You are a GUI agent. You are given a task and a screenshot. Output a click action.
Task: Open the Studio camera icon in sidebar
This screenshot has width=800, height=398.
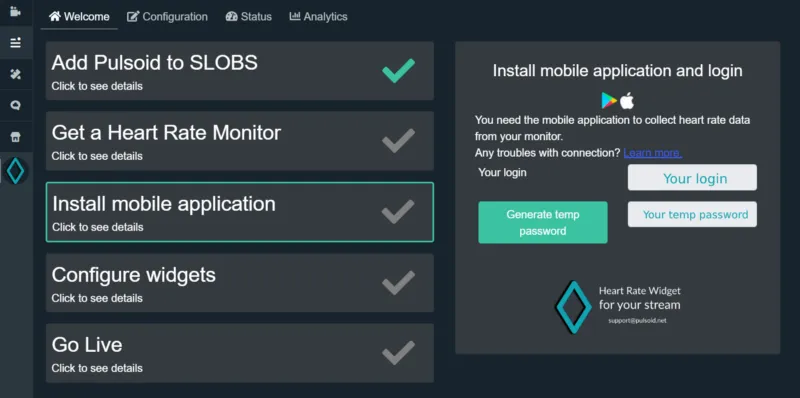coord(15,12)
